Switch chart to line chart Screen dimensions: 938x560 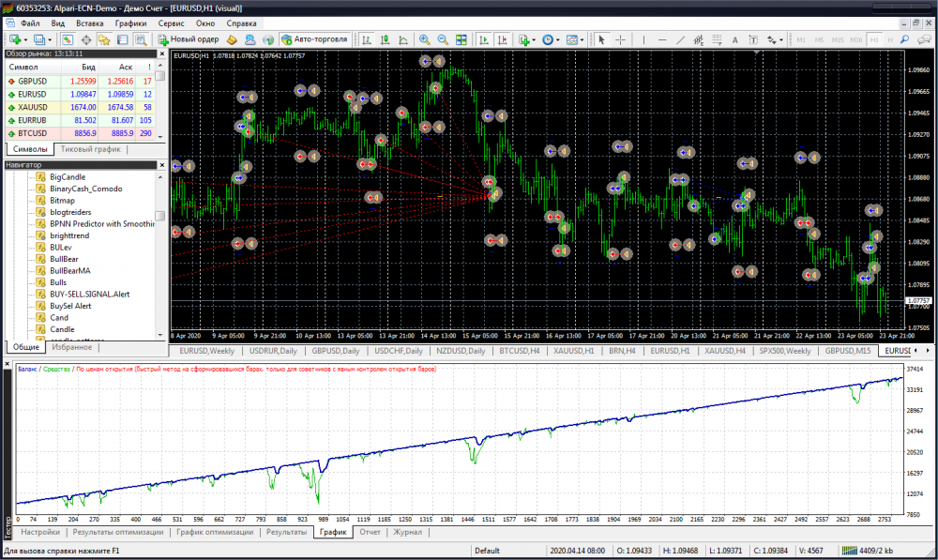tap(403, 39)
